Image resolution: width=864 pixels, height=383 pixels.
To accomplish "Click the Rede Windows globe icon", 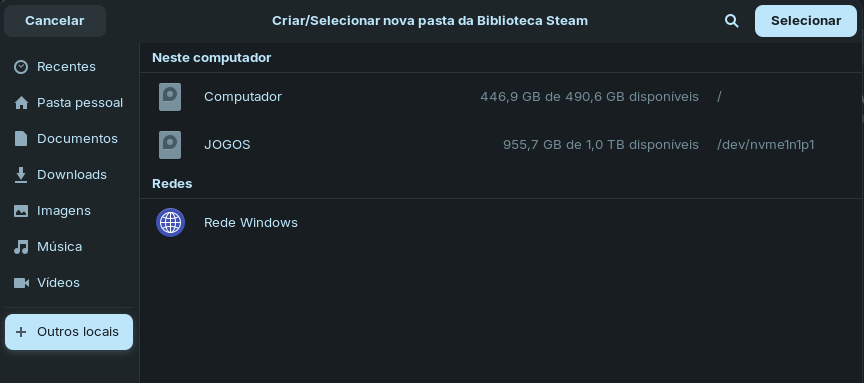I will [170, 223].
